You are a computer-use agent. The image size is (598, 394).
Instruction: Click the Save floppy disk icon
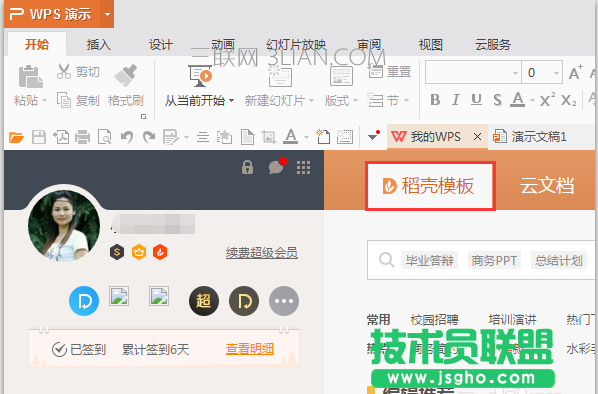39,137
